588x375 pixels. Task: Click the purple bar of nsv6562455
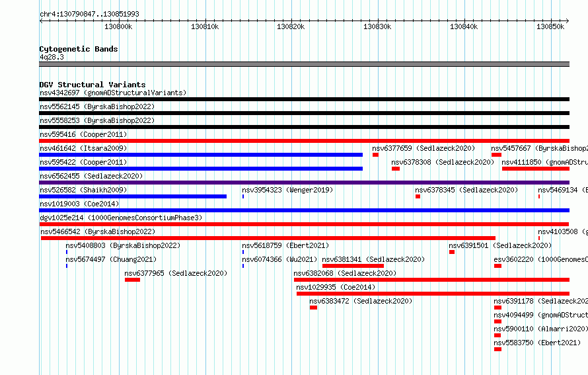tap(304, 183)
